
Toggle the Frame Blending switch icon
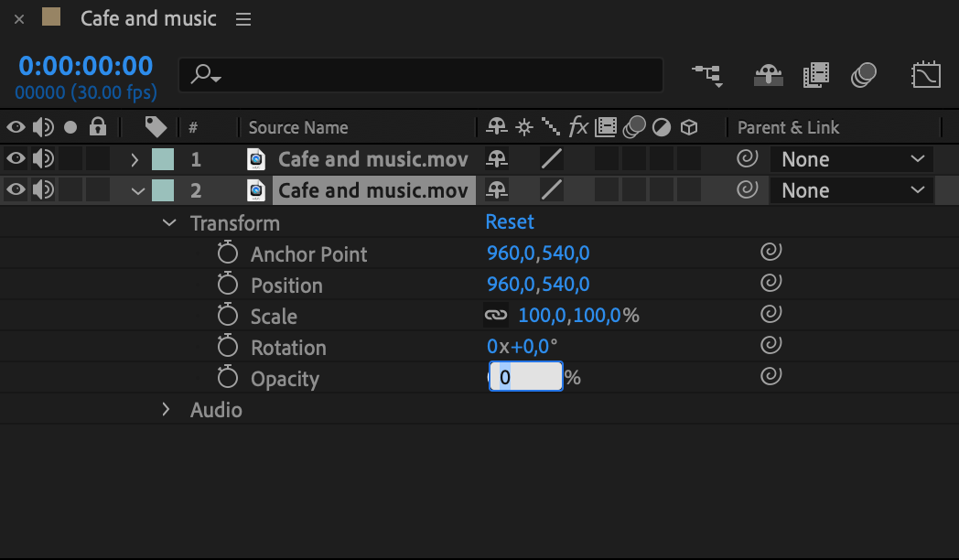(x=815, y=74)
